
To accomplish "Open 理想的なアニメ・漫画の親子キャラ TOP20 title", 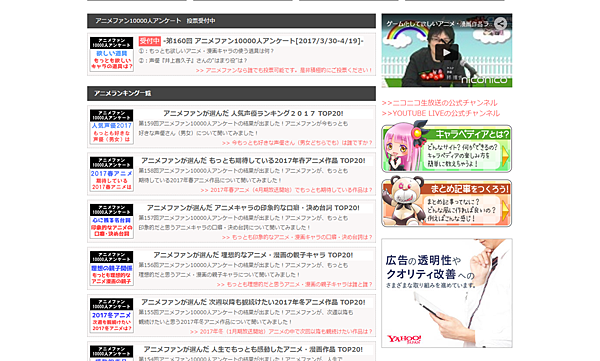I will pos(253,255).
